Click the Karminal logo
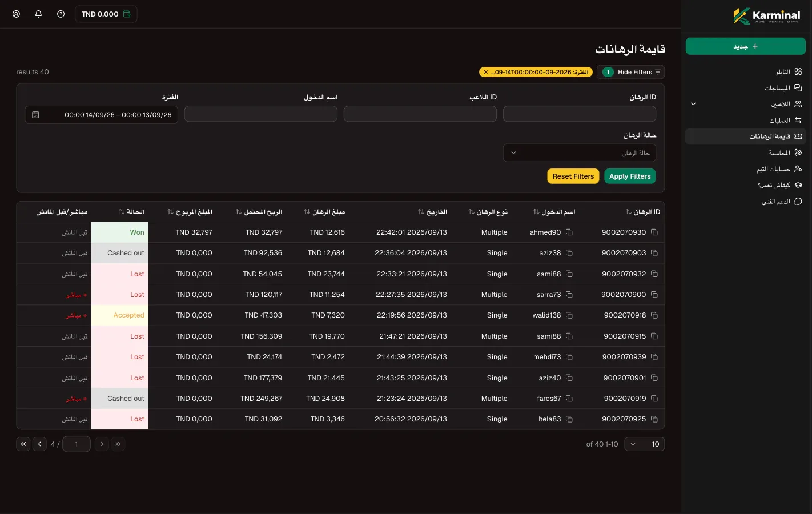 click(x=767, y=15)
